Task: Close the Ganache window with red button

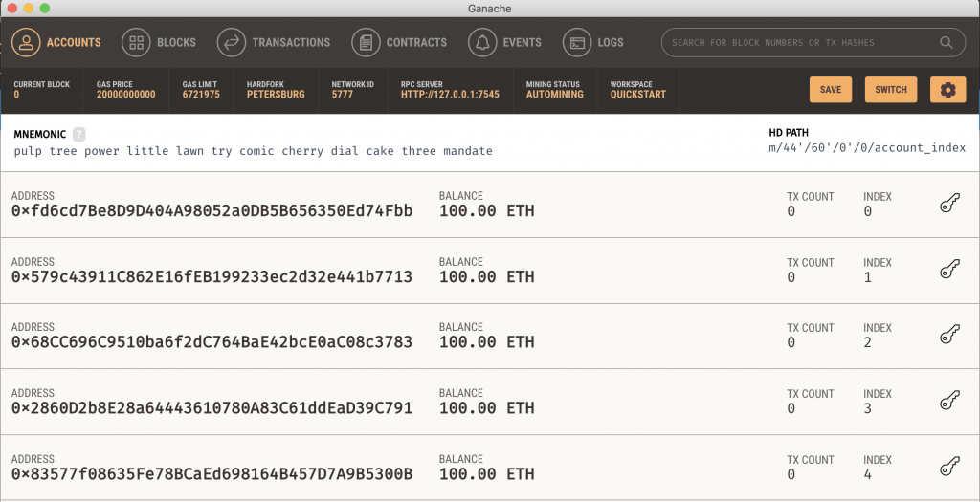Action: (11, 9)
